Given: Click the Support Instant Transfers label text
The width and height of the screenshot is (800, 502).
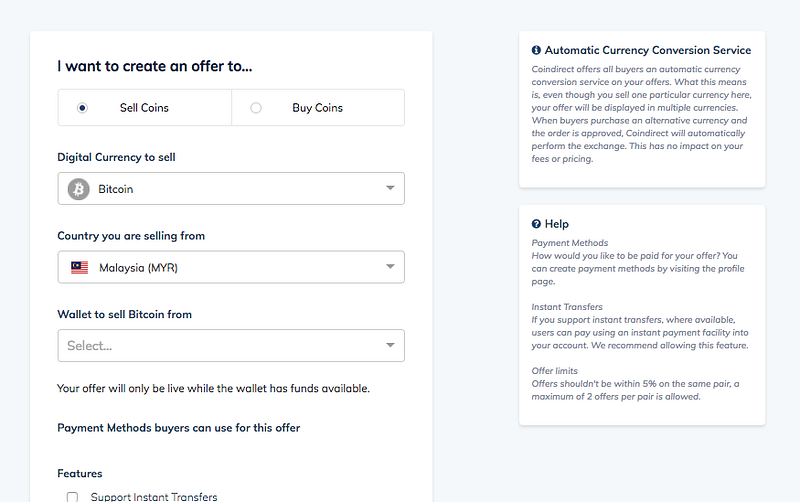Looking at the screenshot, I should point(154,497).
